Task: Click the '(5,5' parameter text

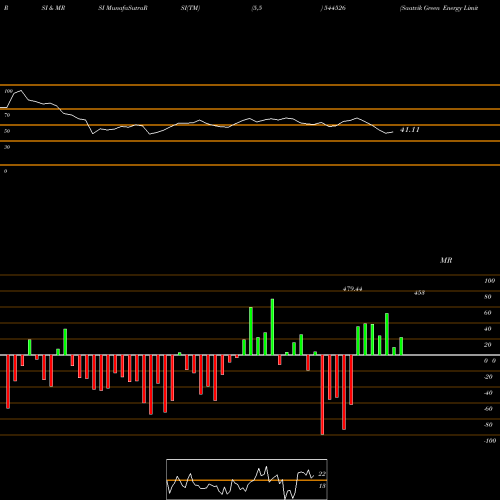Action: click(257, 8)
